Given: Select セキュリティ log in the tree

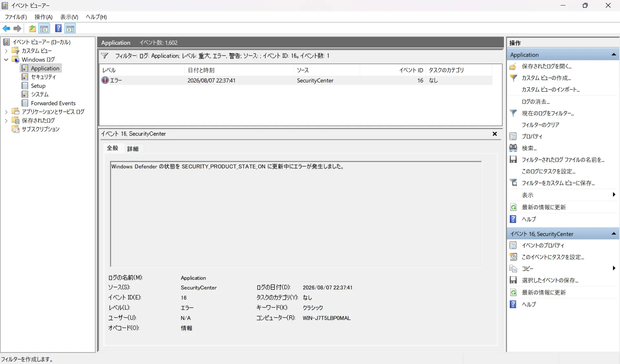Looking at the screenshot, I should coord(43,77).
